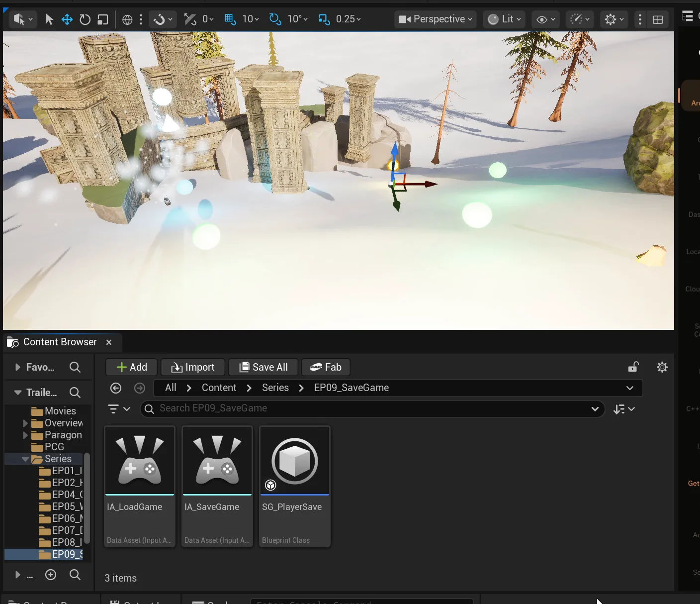Click the add collection plus icon
This screenshot has width=700, height=604.
pyautogui.click(x=51, y=575)
